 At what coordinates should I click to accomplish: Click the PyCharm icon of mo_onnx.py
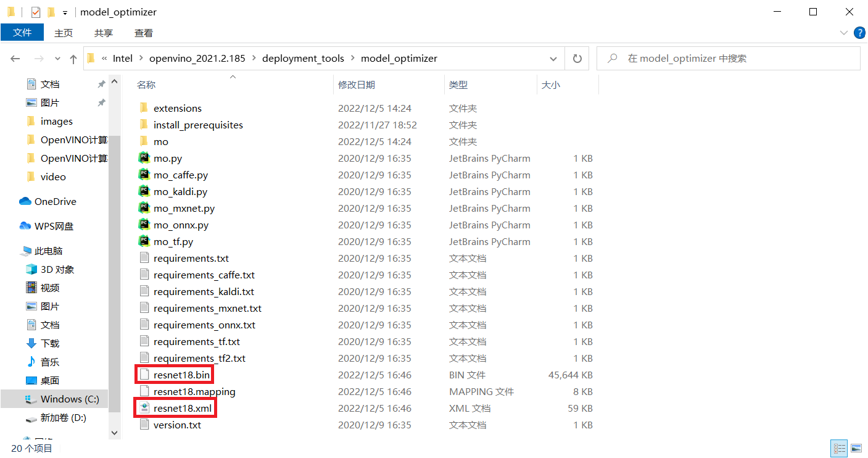(x=144, y=225)
